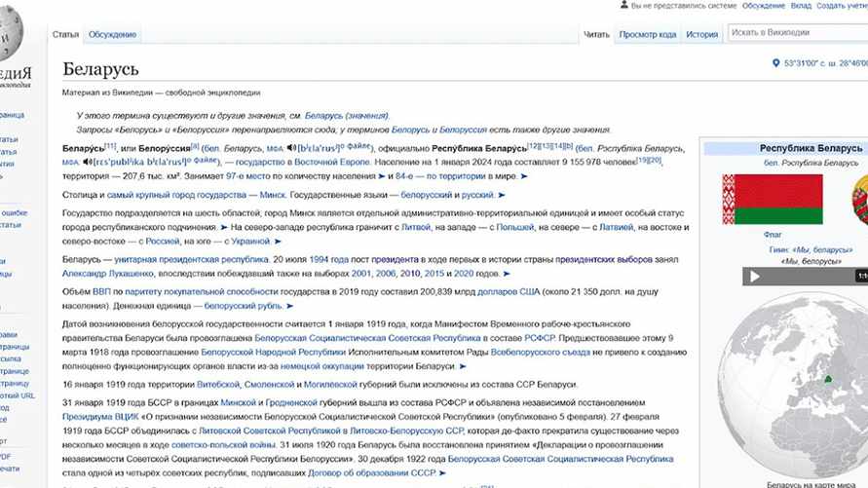The image size is (868, 488).
Task: Open the «История» tab
Action: point(702,34)
